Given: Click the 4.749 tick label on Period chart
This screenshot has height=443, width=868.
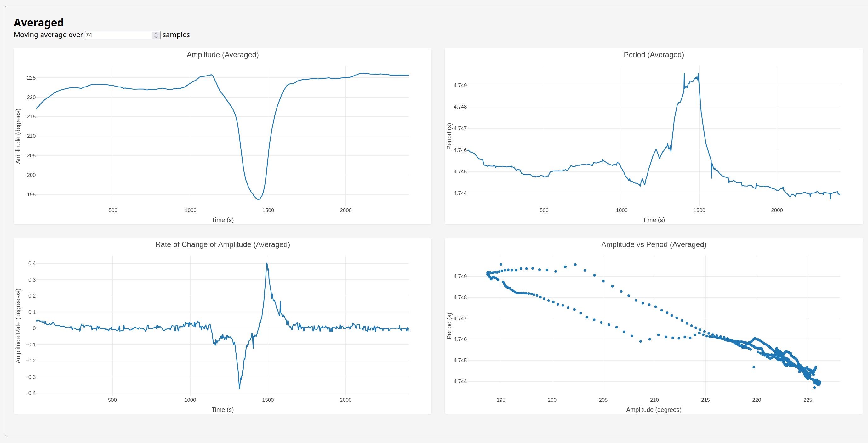Looking at the screenshot, I should [x=460, y=85].
